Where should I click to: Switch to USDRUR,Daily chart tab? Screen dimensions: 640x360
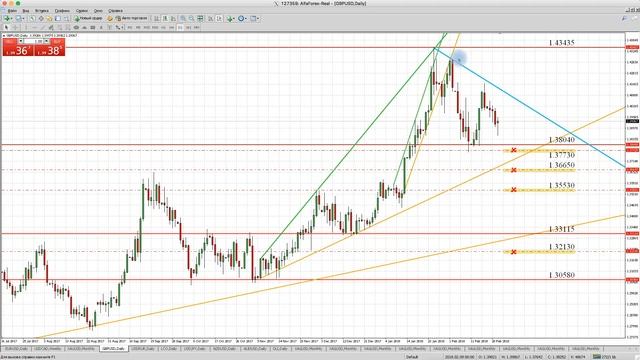[144, 349]
